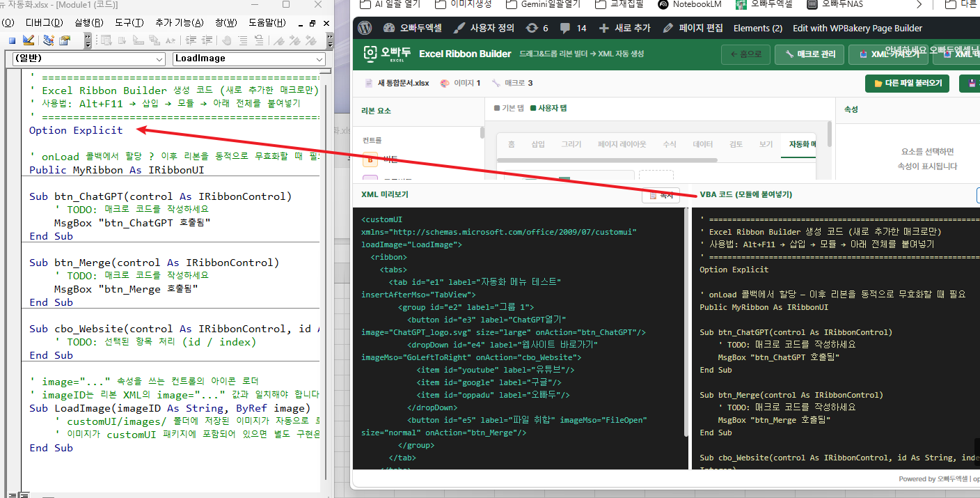
Task: Click the 다른 파일 불러오기 button
Action: (x=908, y=84)
